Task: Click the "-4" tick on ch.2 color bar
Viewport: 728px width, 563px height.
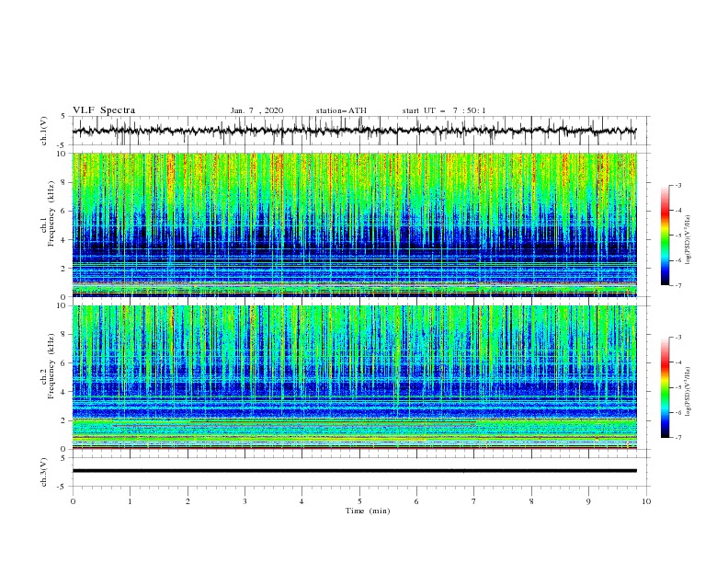Action: pos(677,362)
